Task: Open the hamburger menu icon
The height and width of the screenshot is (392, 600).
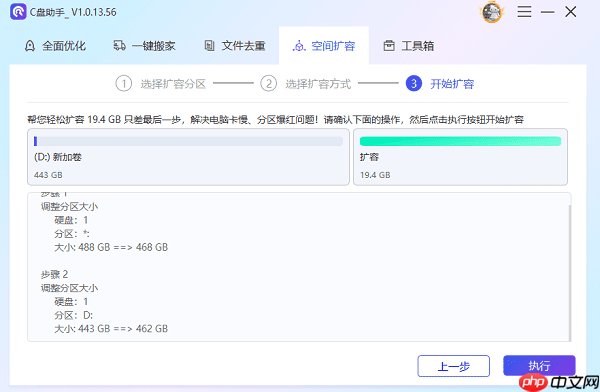Action: click(x=524, y=11)
